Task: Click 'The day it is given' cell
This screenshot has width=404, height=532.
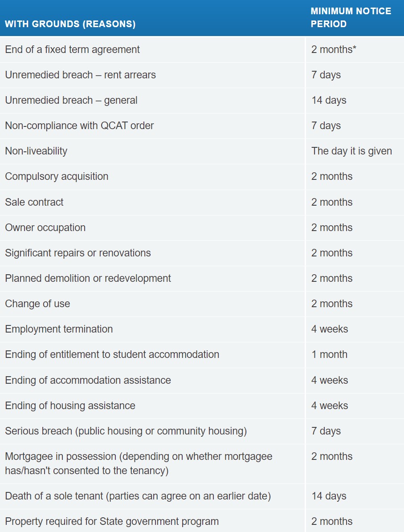Action: pyautogui.click(x=352, y=151)
